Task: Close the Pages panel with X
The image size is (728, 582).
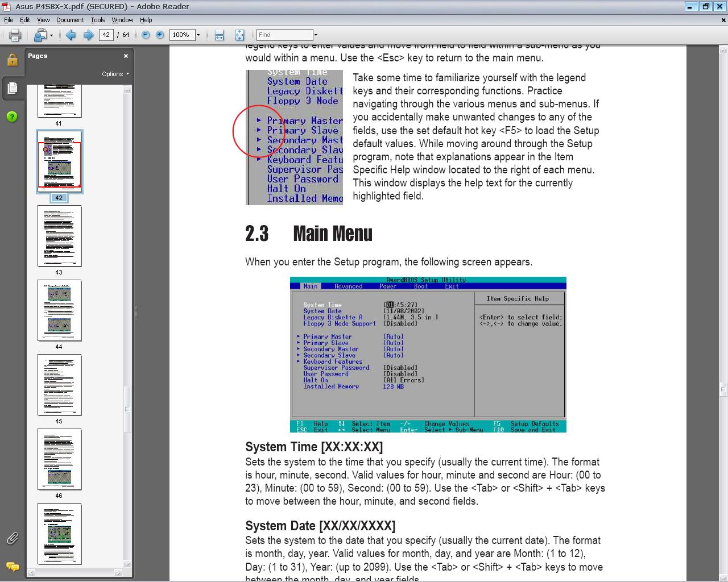Action: [x=126, y=56]
